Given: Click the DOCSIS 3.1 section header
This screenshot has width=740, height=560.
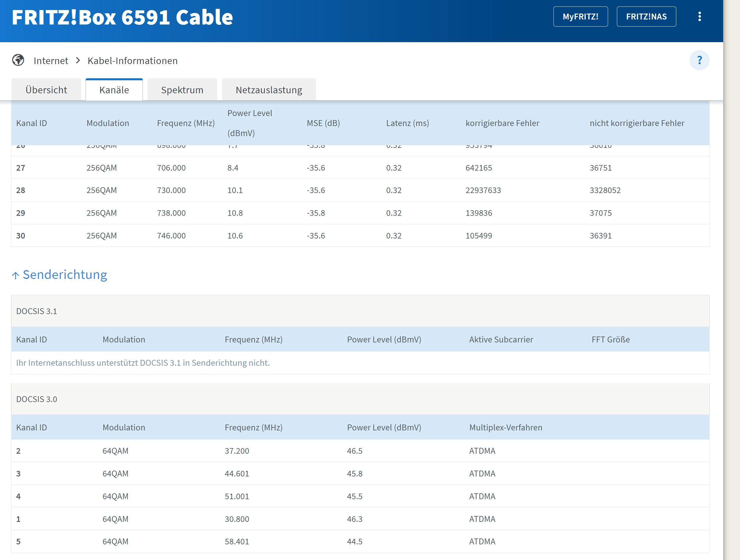Looking at the screenshot, I should tap(37, 311).
